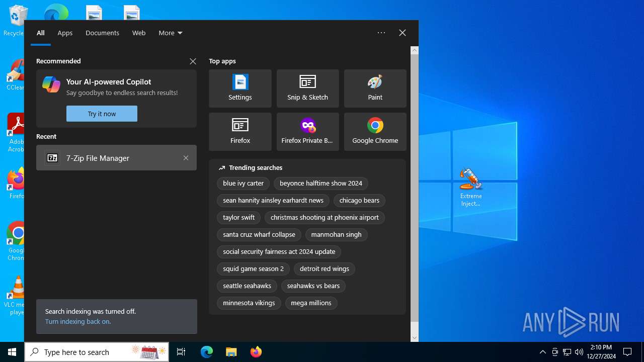
Task: Search trending 'squid game season 2'
Action: pyautogui.click(x=254, y=269)
